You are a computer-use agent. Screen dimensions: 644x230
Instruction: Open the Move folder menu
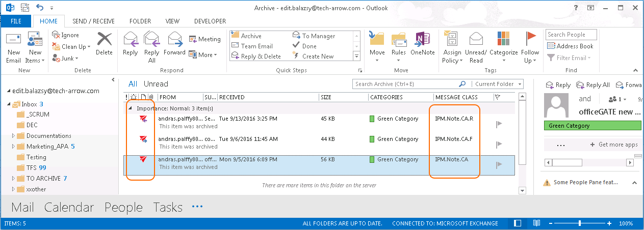377,47
